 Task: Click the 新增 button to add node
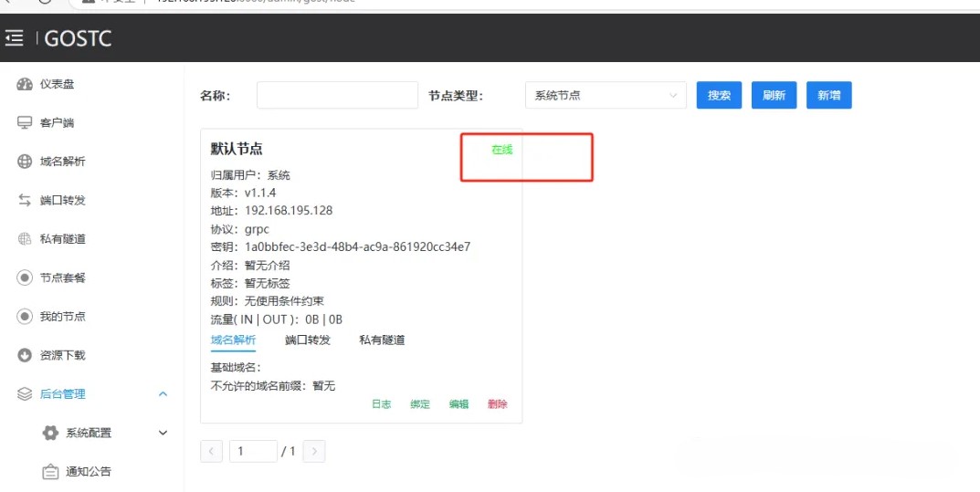coord(828,95)
